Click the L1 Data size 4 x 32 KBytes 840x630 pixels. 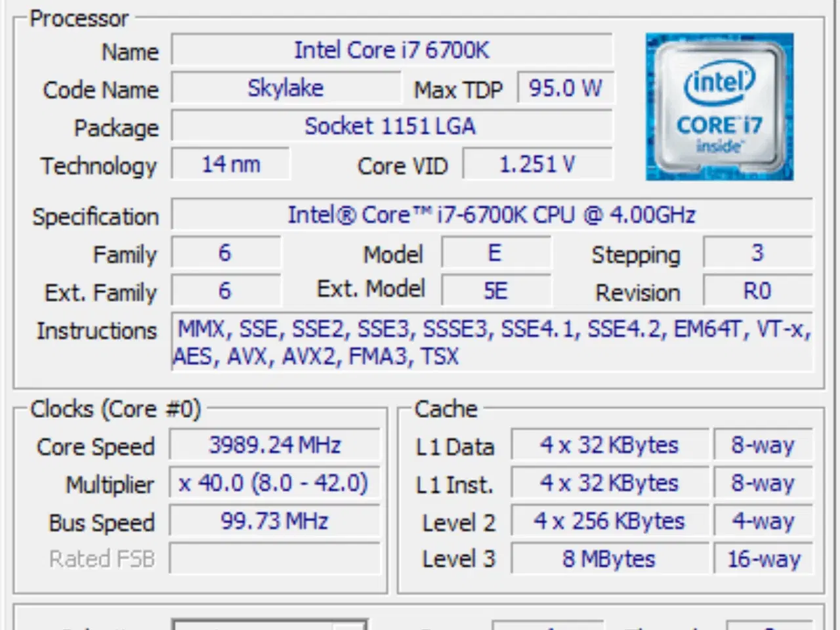coord(610,445)
